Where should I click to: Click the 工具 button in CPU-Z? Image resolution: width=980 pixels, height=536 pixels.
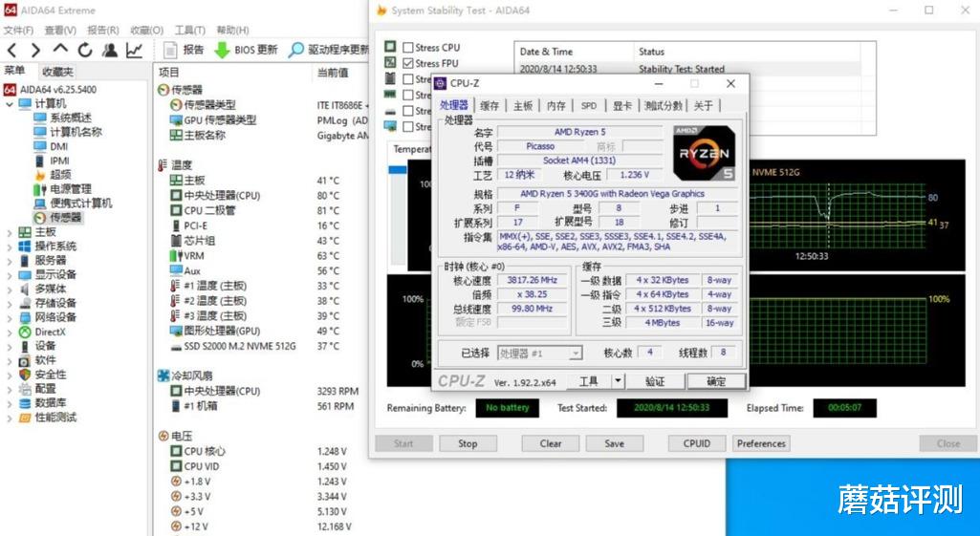click(589, 381)
